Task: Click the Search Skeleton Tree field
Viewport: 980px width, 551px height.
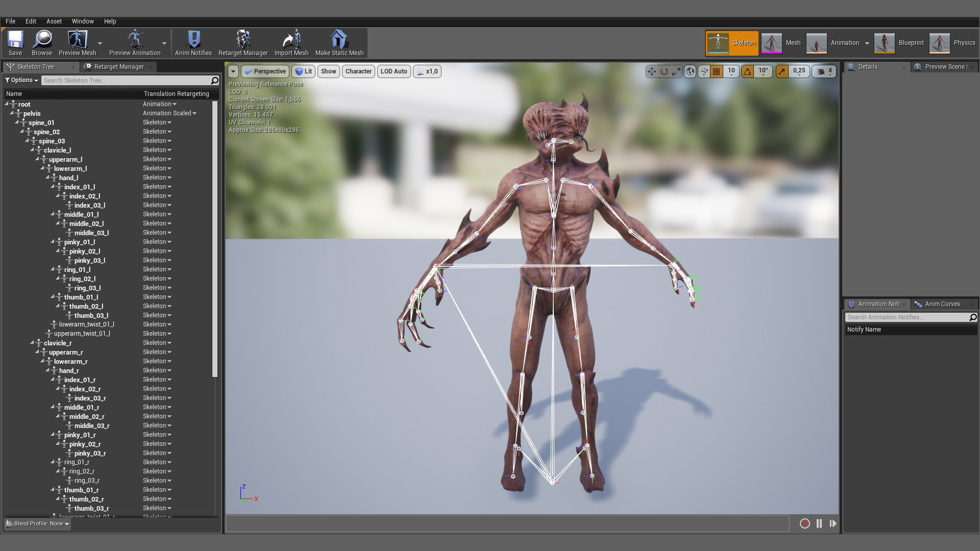Action: (x=126, y=80)
